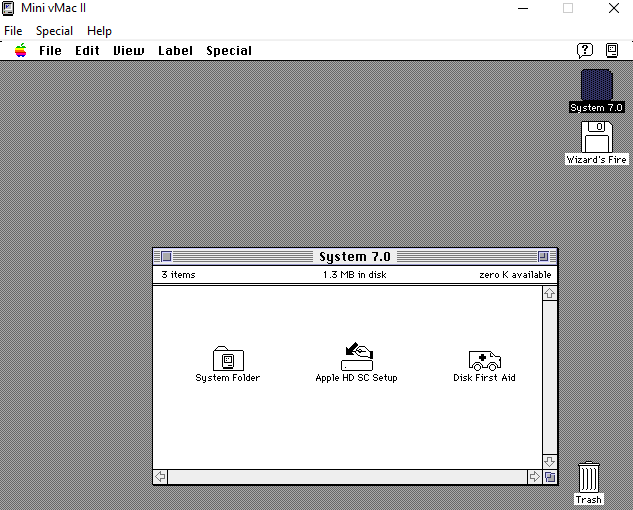Click the scroll up arrow
The width and height of the screenshot is (633, 510).
(x=549, y=294)
